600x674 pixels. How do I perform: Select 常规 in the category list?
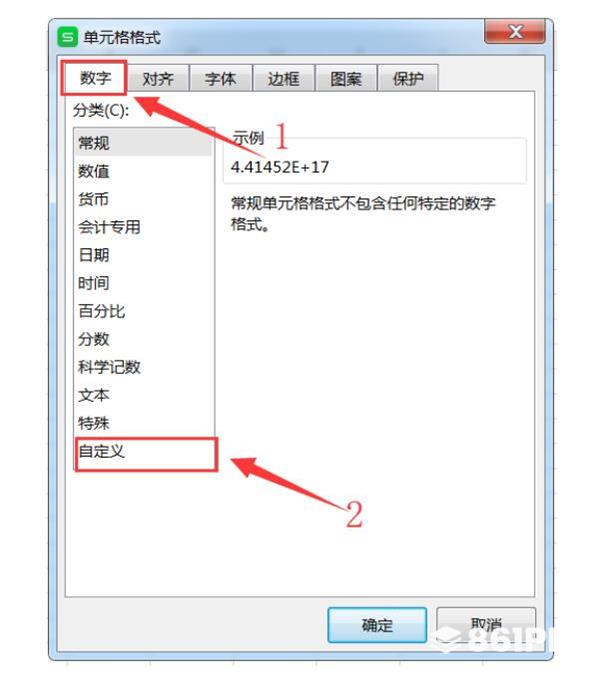tap(144, 143)
